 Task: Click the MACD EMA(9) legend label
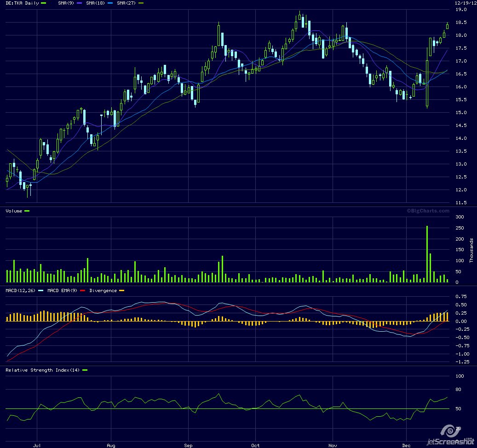tap(62, 291)
